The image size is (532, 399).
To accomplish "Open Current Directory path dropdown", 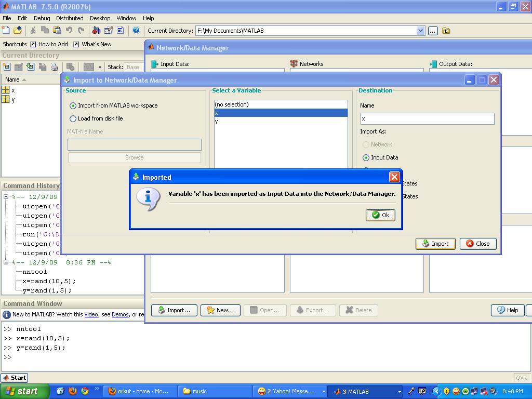I will pyautogui.click(x=420, y=31).
